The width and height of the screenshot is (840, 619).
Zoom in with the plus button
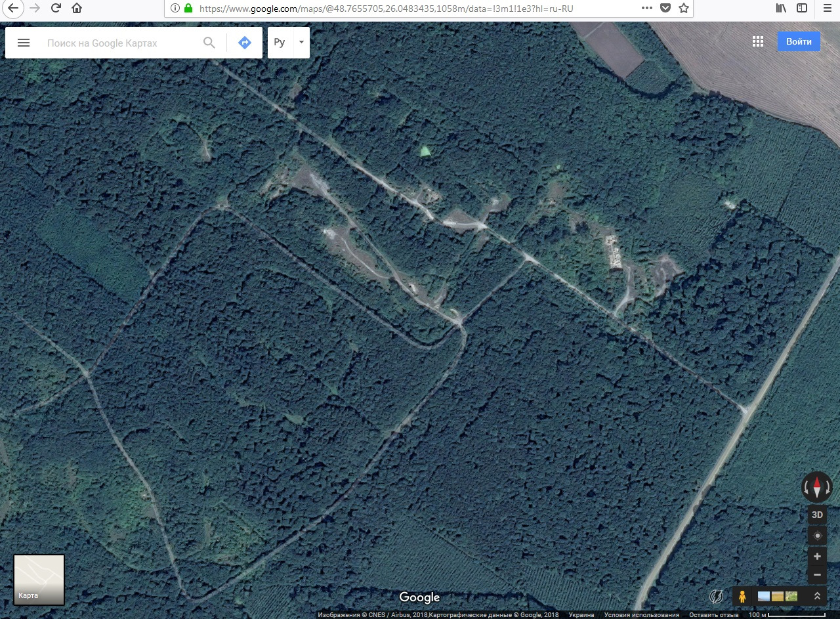[817, 557]
